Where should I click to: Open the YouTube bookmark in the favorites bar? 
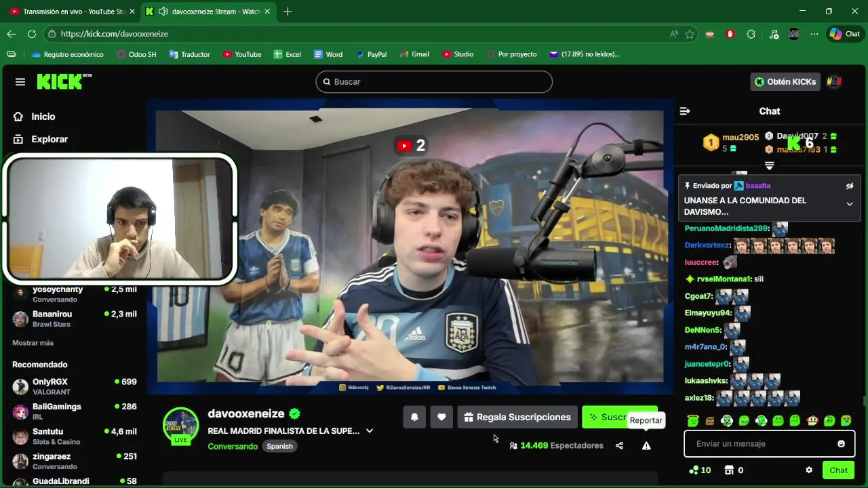[242, 54]
